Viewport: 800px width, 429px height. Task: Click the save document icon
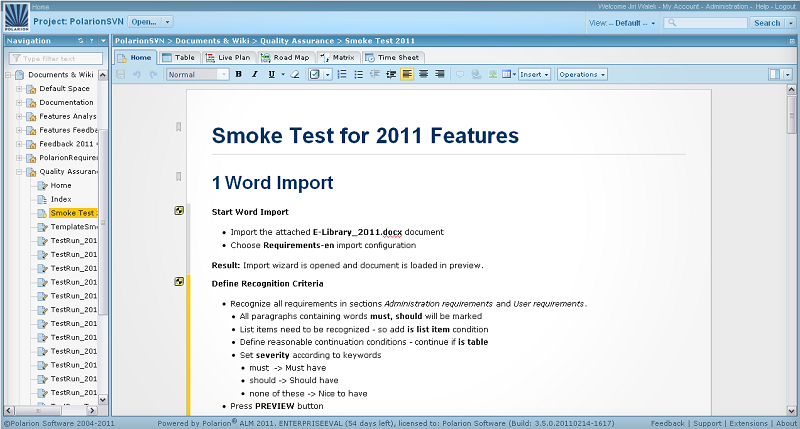coord(121,74)
